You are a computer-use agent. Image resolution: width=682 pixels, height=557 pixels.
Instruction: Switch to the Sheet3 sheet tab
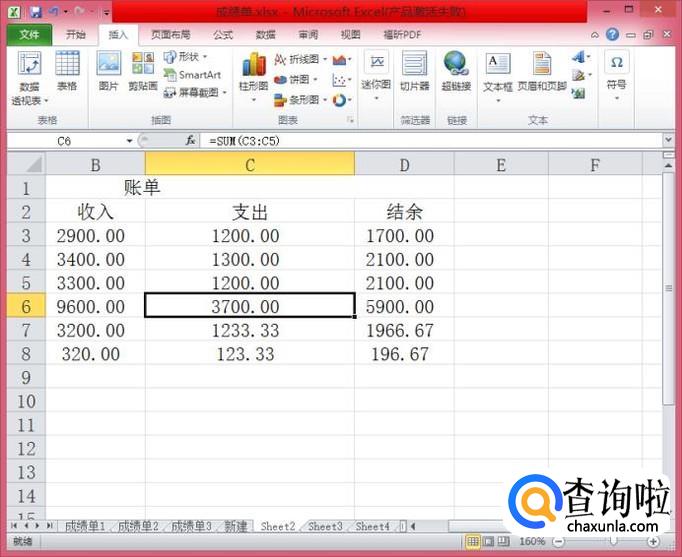tap(325, 526)
